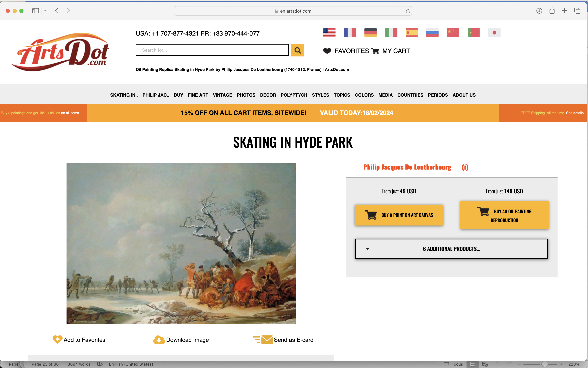This screenshot has width=588, height=368.
Task: Show the tab overview icon
Action: click(x=577, y=11)
